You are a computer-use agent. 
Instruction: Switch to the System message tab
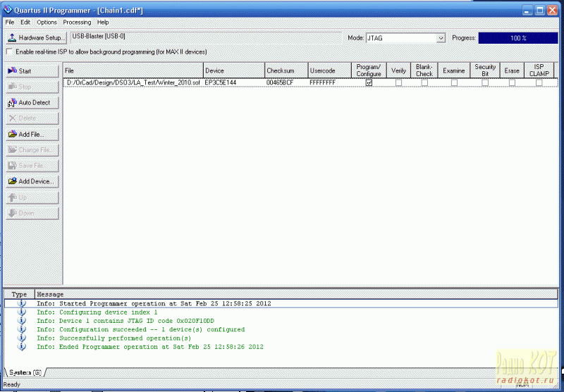25,372
